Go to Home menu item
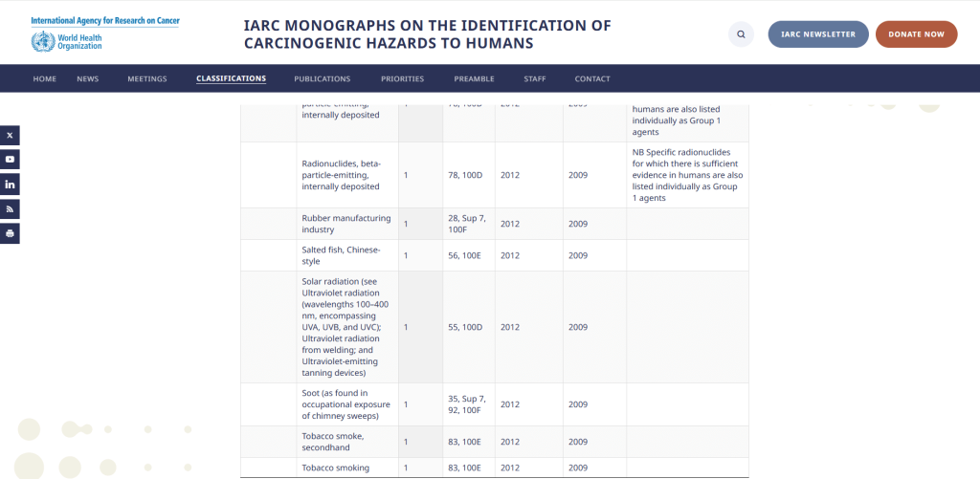Screen dimensions: 980x479 [45, 78]
